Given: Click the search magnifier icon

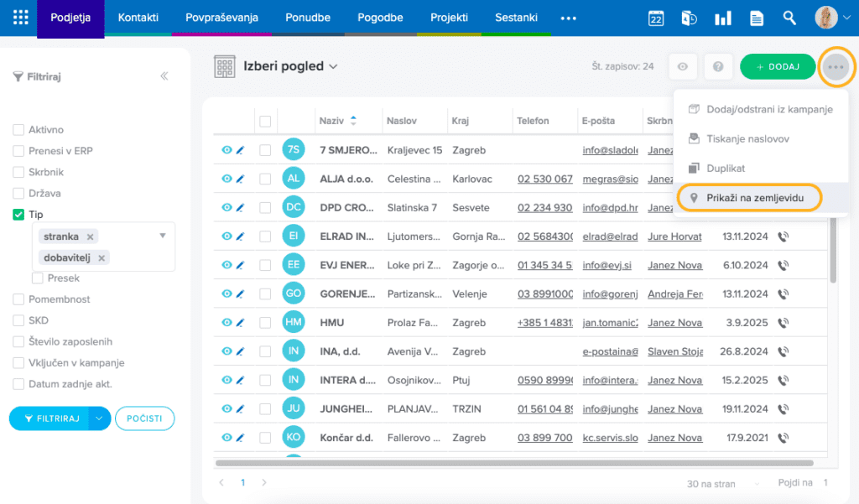Looking at the screenshot, I should pos(789,18).
